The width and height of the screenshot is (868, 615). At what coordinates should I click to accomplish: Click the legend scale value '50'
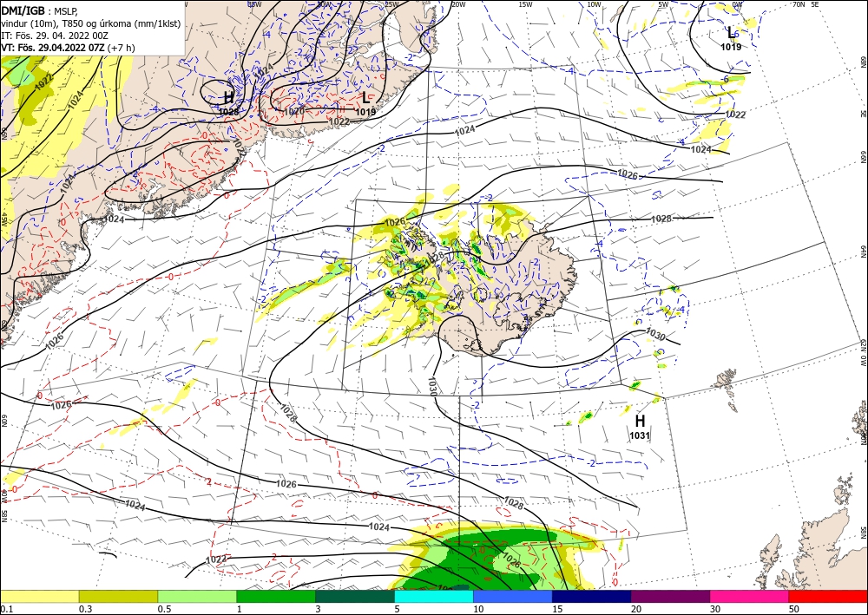click(794, 609)
